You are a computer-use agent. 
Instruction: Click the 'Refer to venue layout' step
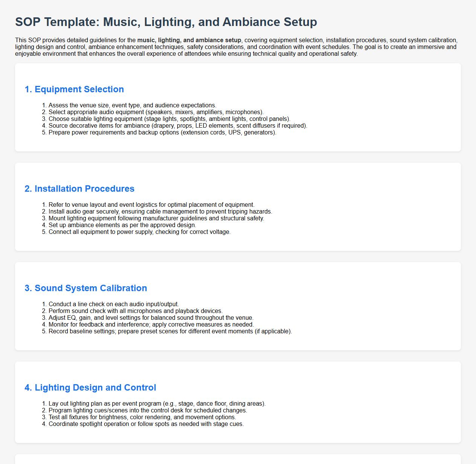click(x=152, y=205)
